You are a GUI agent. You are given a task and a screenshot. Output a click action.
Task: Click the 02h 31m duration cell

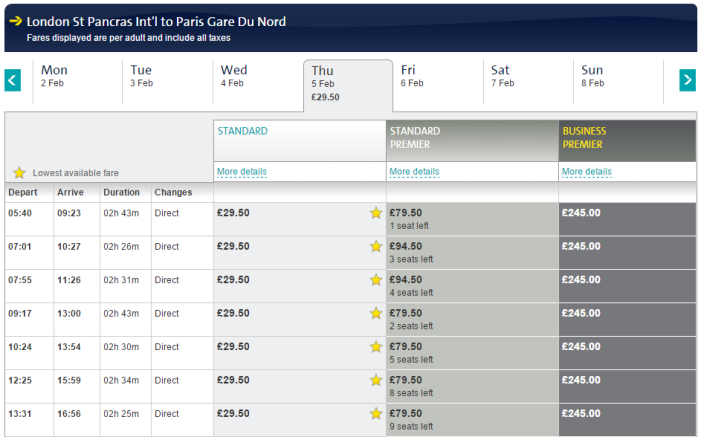tap(121, 280)
